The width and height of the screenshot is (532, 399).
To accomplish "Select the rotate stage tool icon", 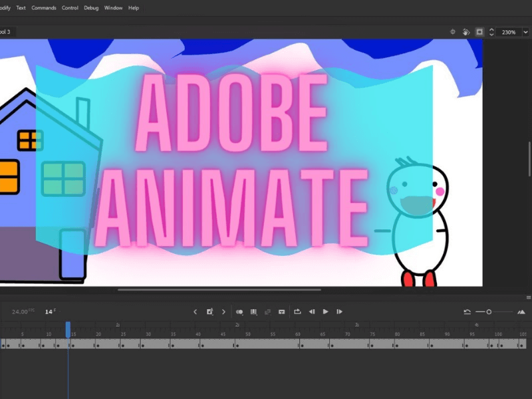I will click(466, 31).
